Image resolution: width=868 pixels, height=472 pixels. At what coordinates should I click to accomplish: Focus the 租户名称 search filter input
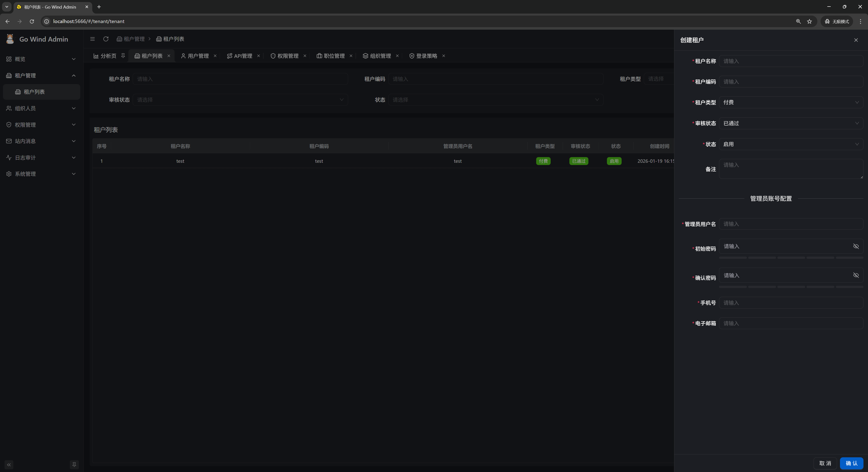point(240,79)
